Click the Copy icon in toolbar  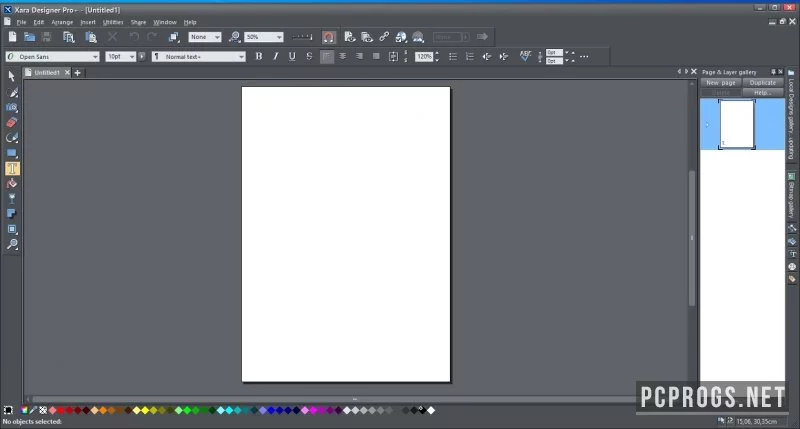point(68,37)
